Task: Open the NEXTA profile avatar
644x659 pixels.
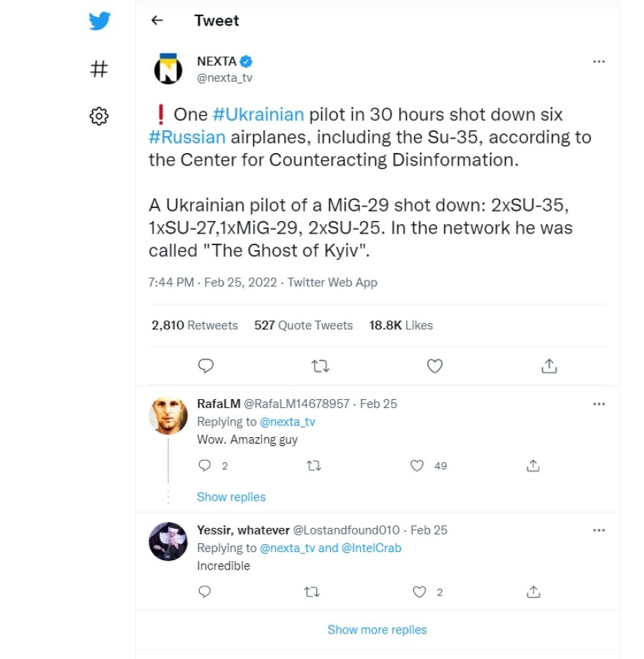Action: click(x=168, y=69)
